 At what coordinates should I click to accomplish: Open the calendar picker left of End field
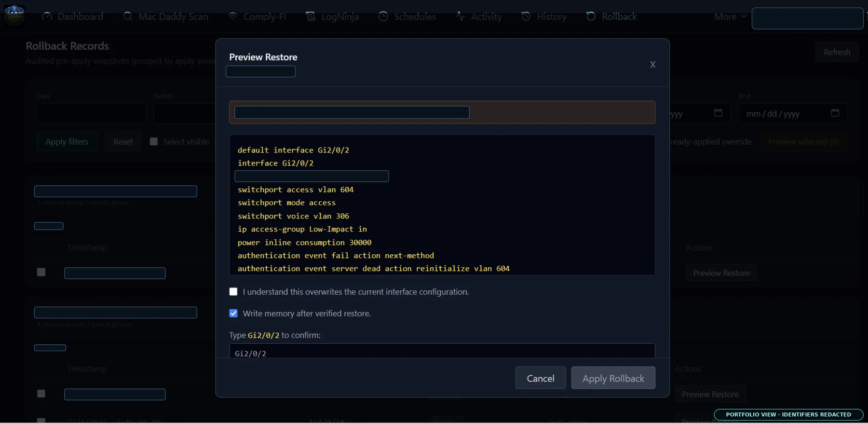coord(718,113)
